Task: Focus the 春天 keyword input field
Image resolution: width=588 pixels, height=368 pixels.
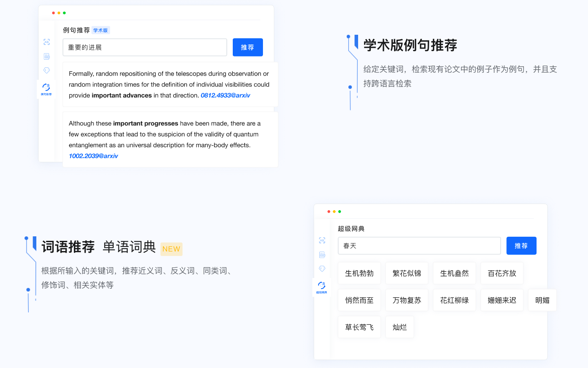Action: [x=419, y=246]
